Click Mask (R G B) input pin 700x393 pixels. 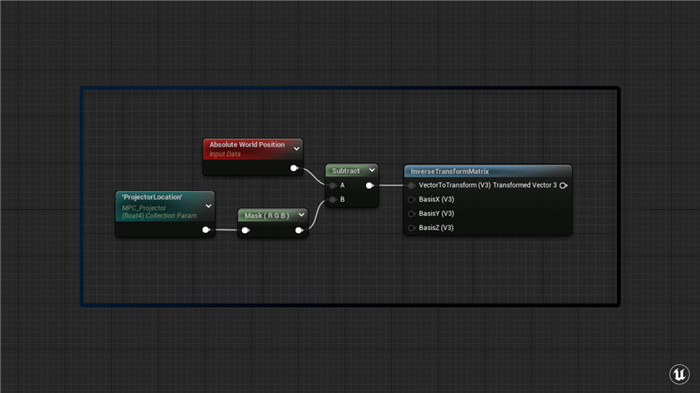pos(246,230)
